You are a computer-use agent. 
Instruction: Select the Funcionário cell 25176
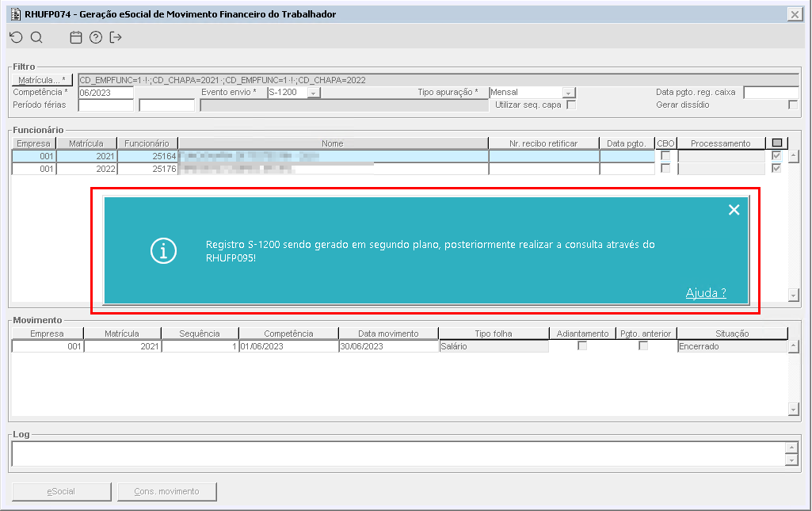(x=147, y=169)
